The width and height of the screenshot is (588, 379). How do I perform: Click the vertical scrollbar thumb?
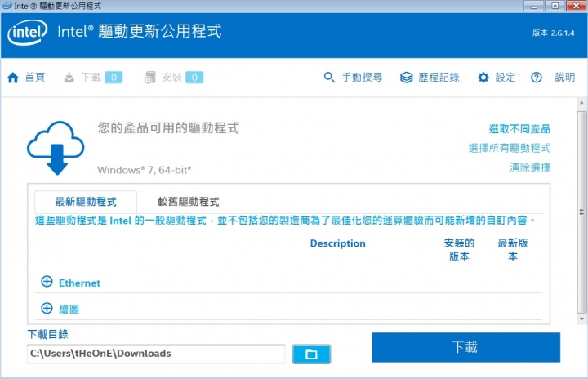[x=581, y=212]
